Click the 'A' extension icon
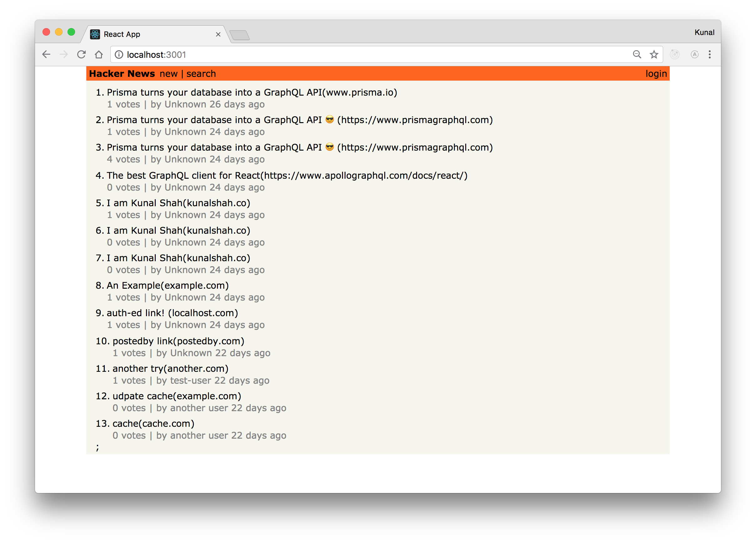Image resolution: width=756 pixels, height=543 pixels. click(x=695, y=54)
